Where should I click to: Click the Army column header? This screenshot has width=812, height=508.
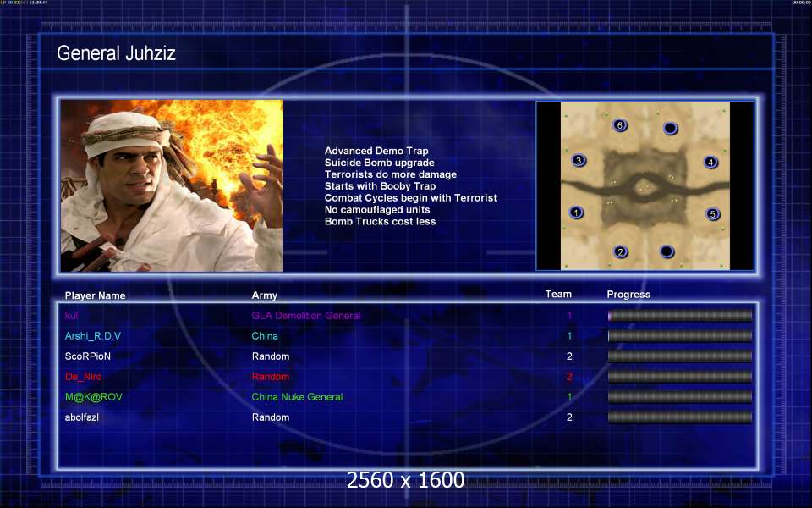click(264, 295)
